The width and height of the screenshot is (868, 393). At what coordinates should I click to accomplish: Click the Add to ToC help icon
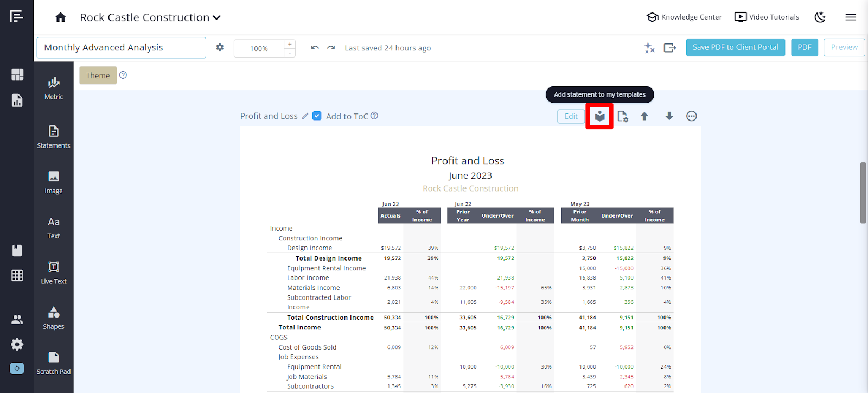(x=374, y=116)
